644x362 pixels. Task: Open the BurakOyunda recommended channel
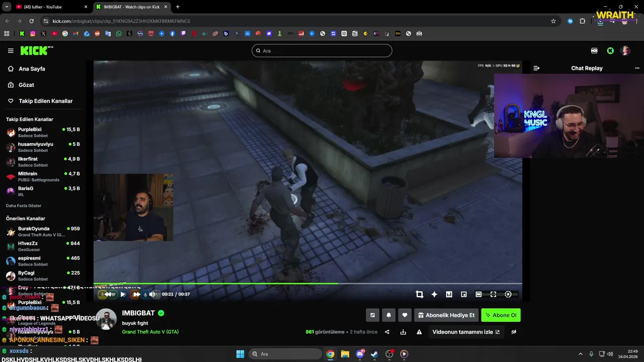tap(42, 231)
